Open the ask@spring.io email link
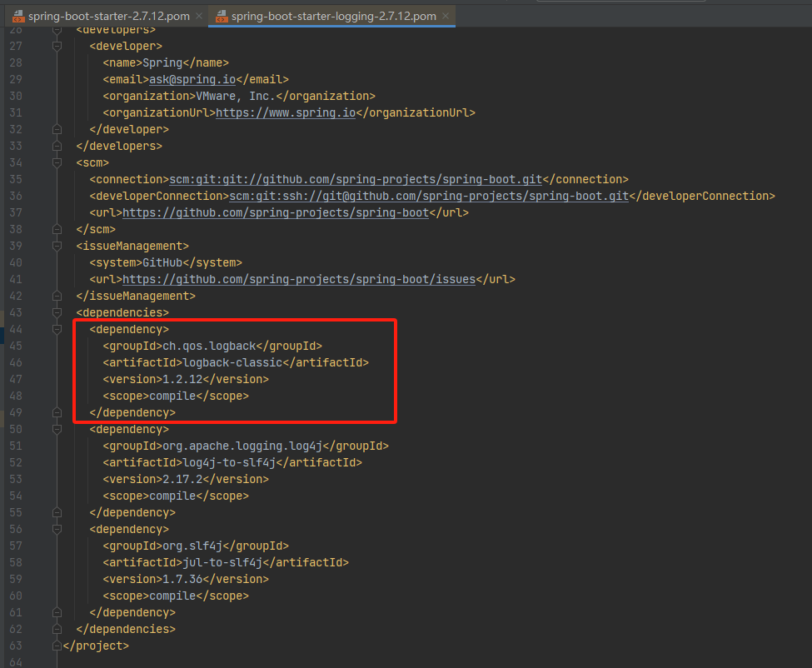This screenshot has height=668, width=812. pyautogui.click(x=192, y=79)
